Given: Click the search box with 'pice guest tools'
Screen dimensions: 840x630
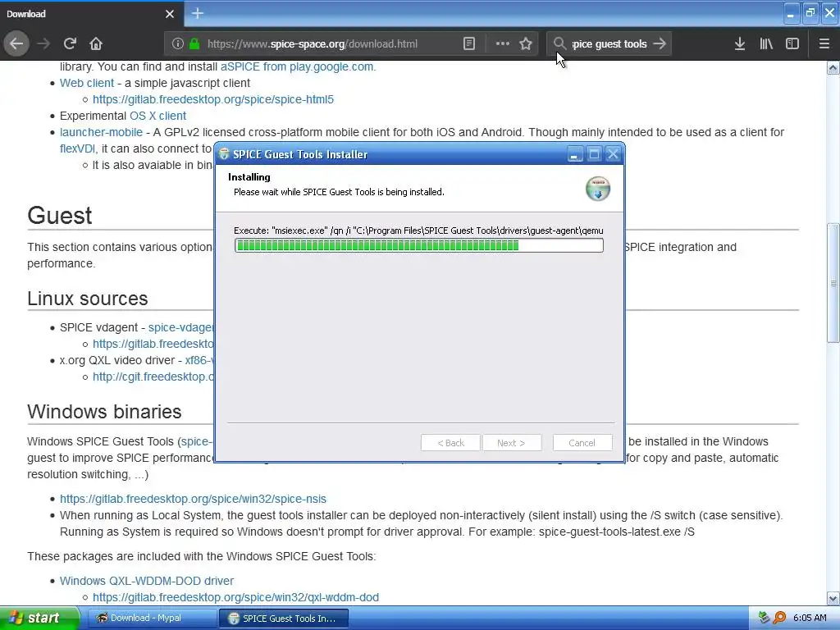Looking at the screenshot, I should (609, 44).
